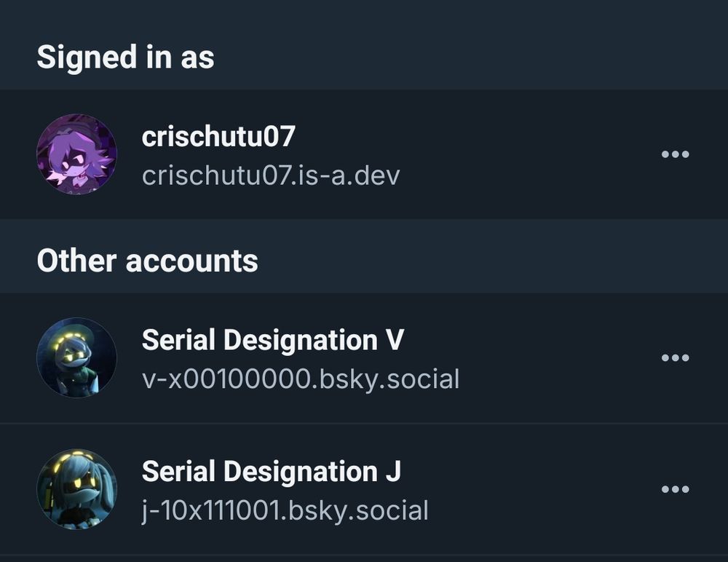The image size is (728, 562).
Task: Open three-dot menu for Serial Designation V
Action: click(675, 358)
